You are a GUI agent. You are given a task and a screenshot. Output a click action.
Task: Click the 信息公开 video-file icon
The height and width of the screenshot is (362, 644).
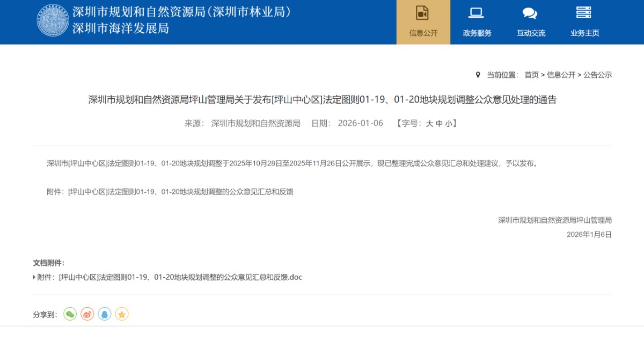[x=423, y=13]
